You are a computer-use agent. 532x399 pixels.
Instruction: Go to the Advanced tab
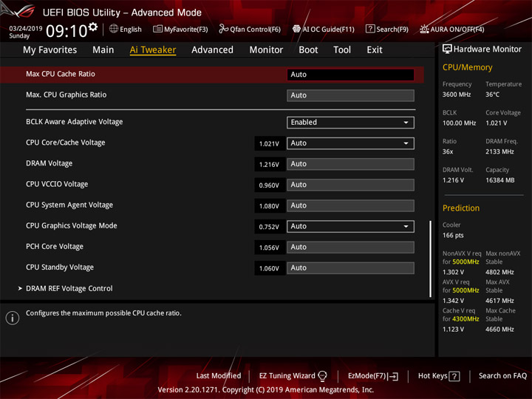(x=212, y=50)
